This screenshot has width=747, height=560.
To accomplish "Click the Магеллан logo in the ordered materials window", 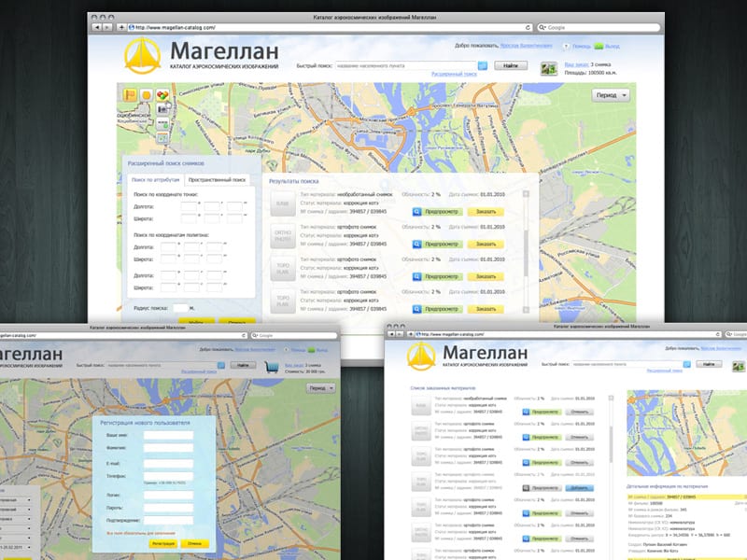I will [421, 357].
